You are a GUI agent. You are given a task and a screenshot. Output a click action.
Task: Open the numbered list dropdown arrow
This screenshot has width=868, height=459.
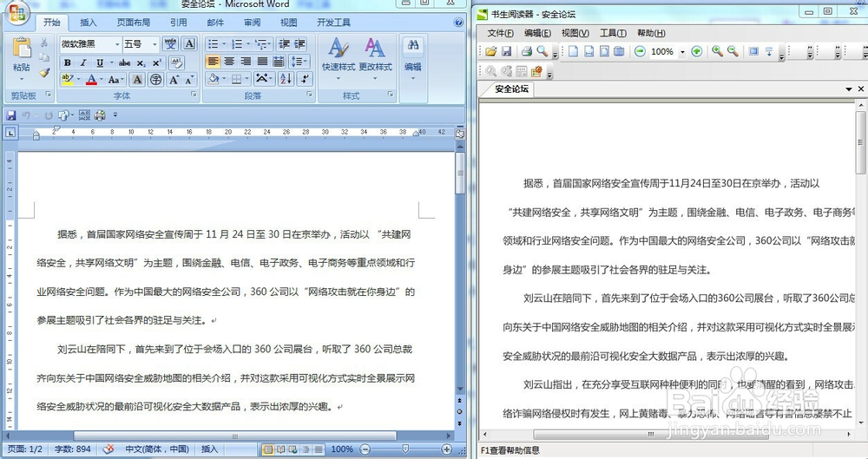(248, 43)
